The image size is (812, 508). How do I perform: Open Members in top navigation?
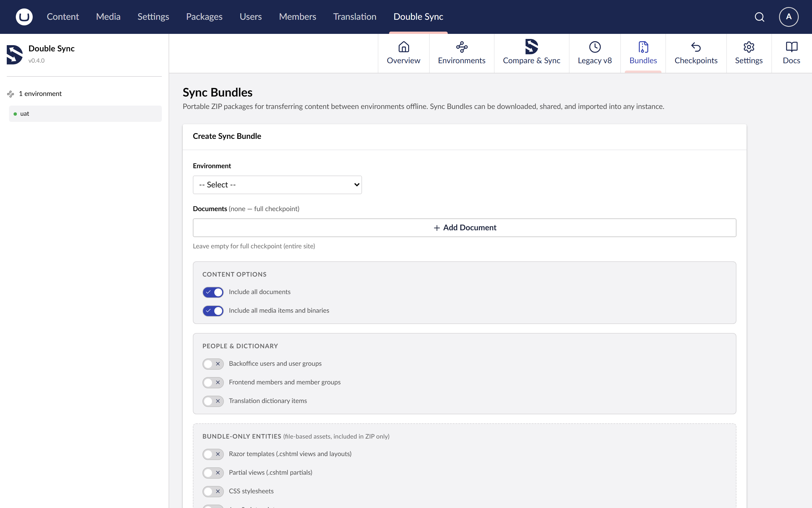click(297, 17)
